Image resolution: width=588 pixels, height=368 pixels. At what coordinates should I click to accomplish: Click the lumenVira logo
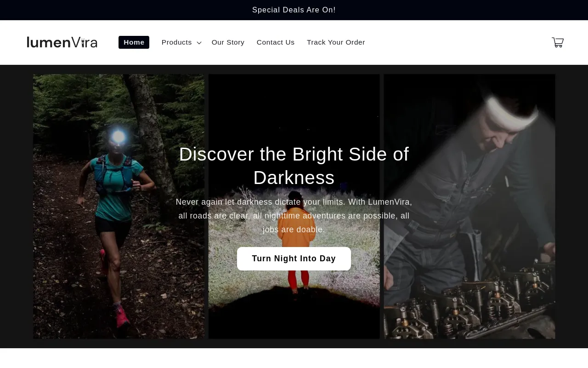click(x=62, y=42)
